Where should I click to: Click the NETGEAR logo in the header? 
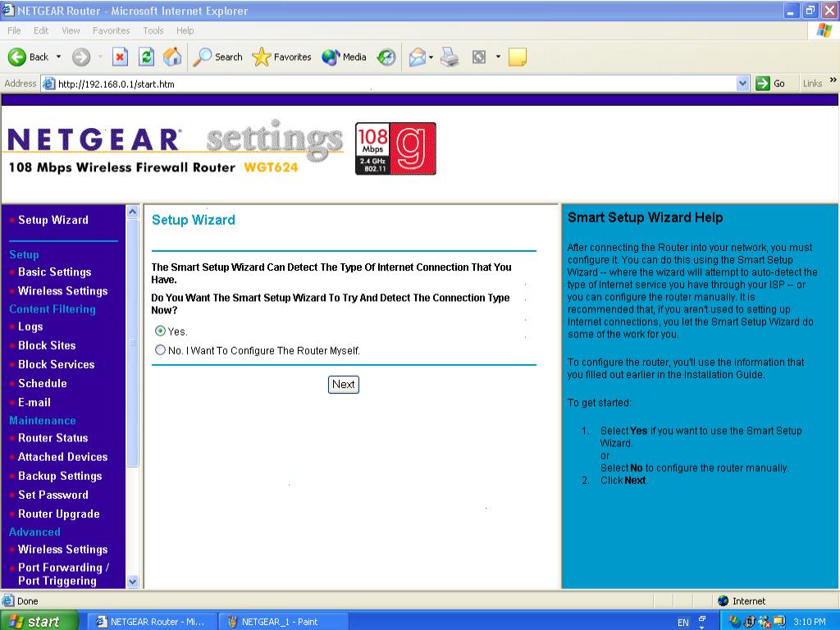tap(94, 139)
